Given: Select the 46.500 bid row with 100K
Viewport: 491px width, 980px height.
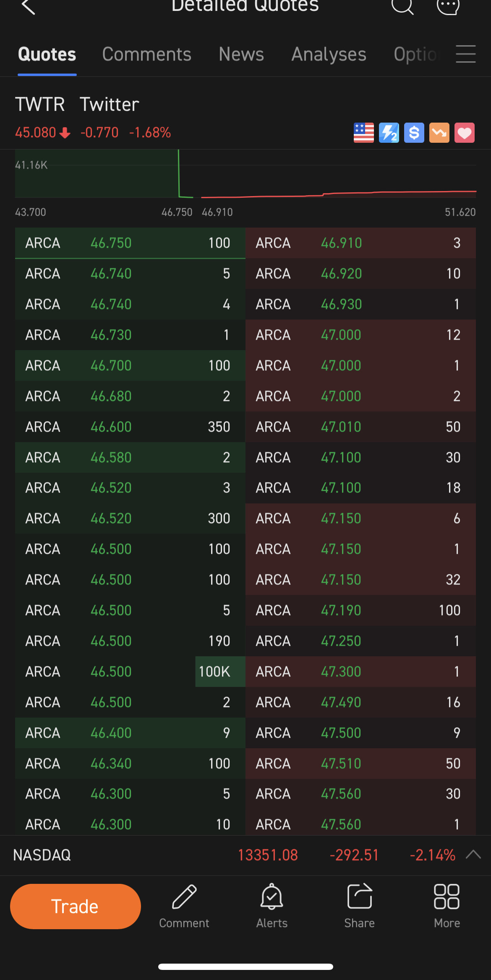Looking at the screenshot, I should [x=130, y=672].
